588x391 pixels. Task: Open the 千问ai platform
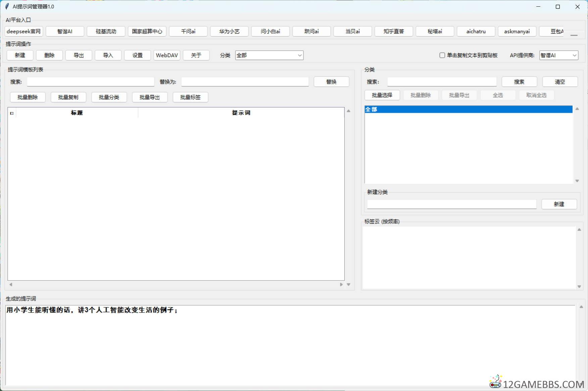[x=188, y=31]
